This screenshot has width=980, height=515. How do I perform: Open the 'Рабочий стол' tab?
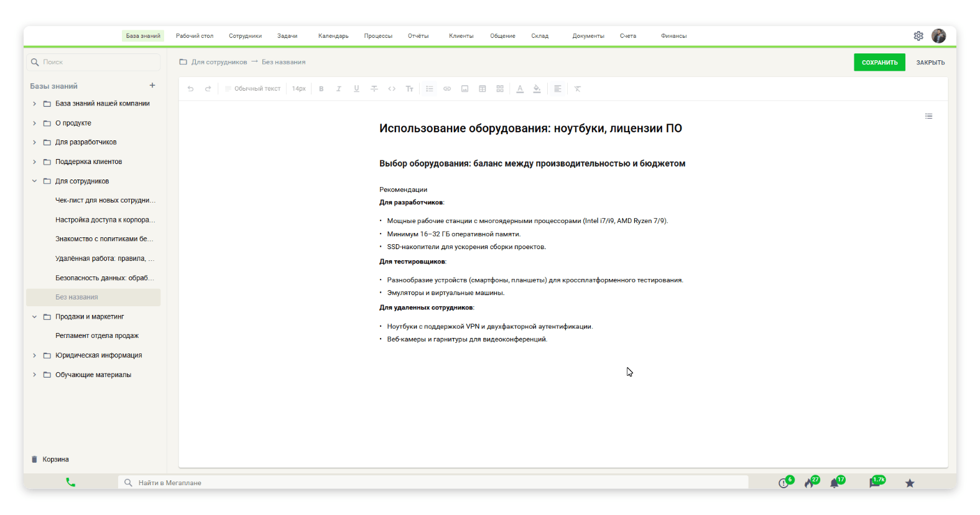195,36
